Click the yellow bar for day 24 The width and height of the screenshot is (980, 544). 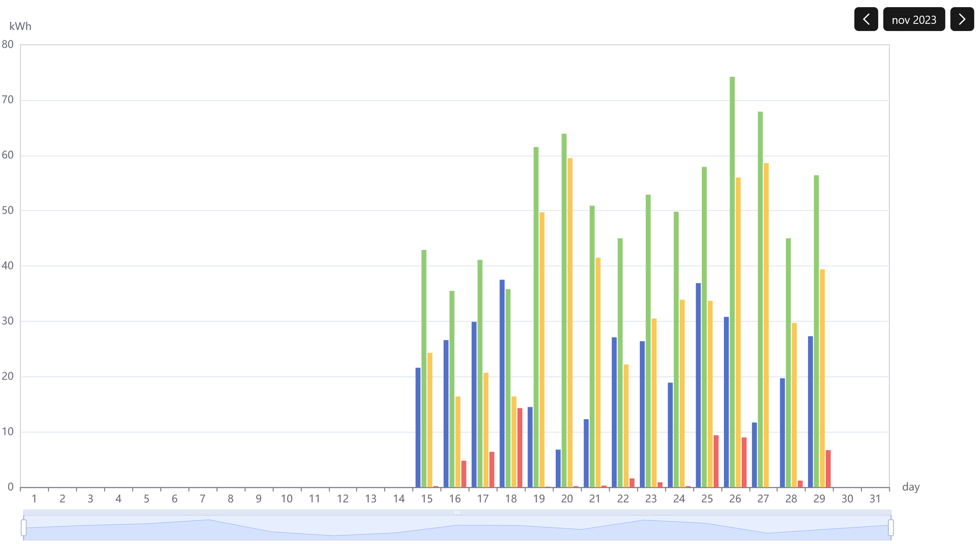(682, 393)
